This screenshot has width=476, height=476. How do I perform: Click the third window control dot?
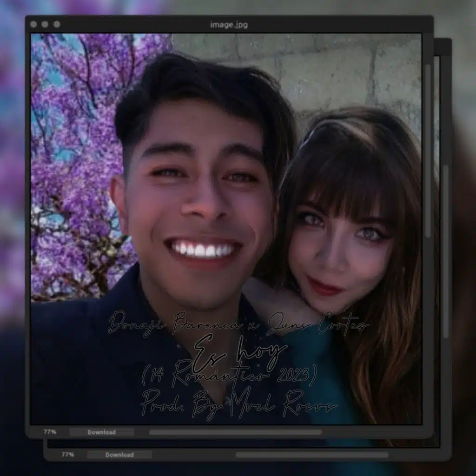pyautogui.click(x=57, y=24)
